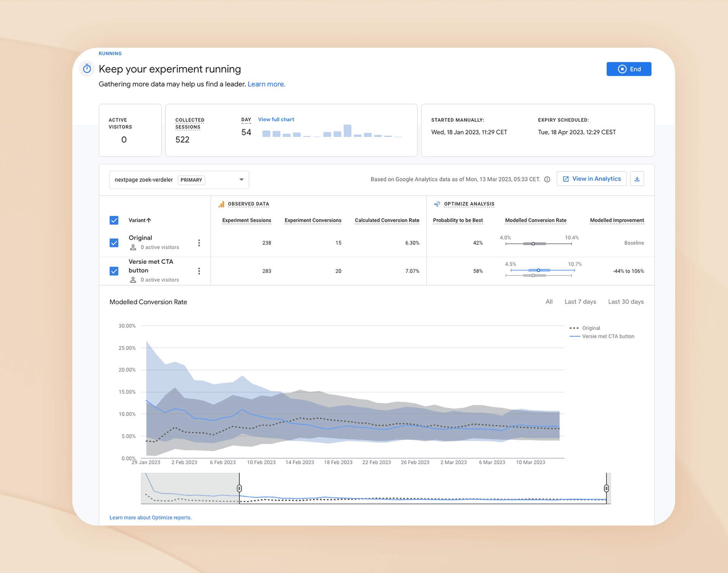
Task: Uncheck the Versie met CTA button checkbox
Action: tap(114, 271)
